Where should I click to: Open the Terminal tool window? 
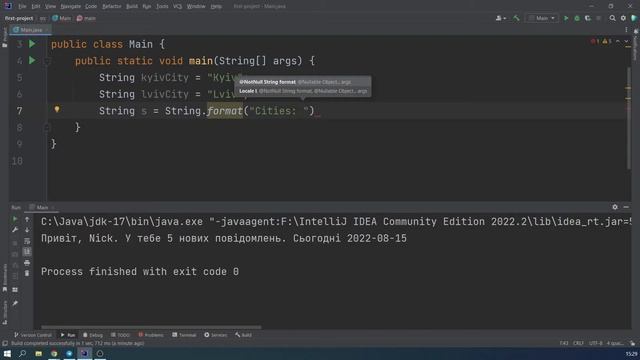pos(184,335)
